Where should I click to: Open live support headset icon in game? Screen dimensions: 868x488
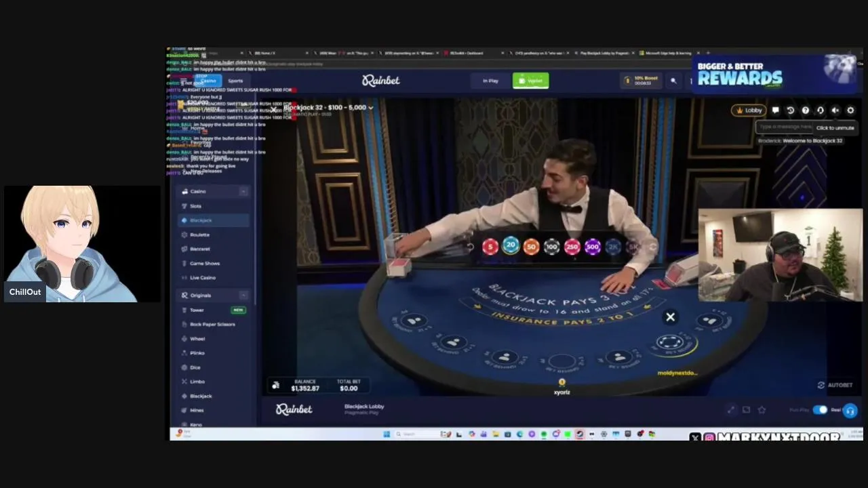821,110
